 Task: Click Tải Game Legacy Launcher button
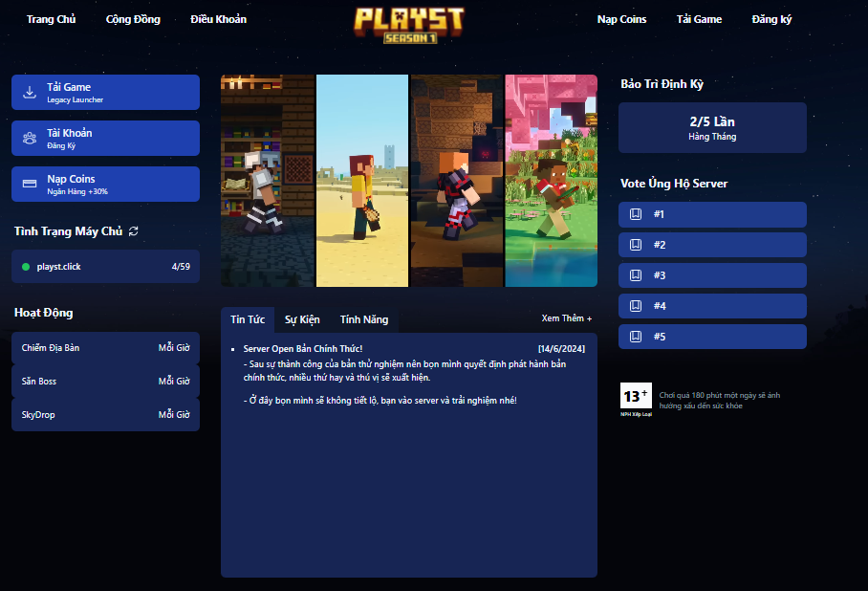coord(106,92)
